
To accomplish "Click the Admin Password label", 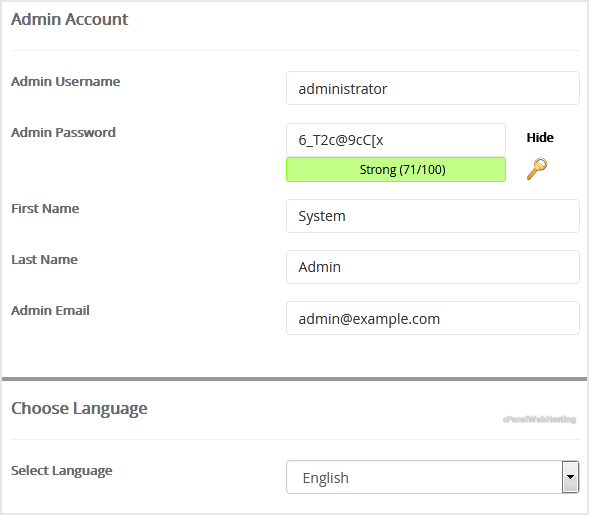I will click(63, 133).
